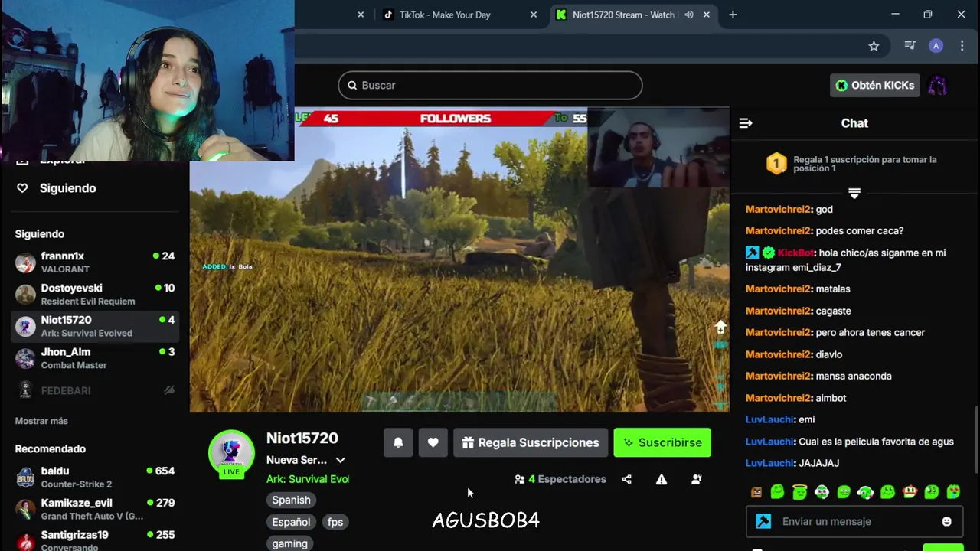This screenshot has height=551, width=980.
Task: Open the share stream icon
Action: pos(627,479)
